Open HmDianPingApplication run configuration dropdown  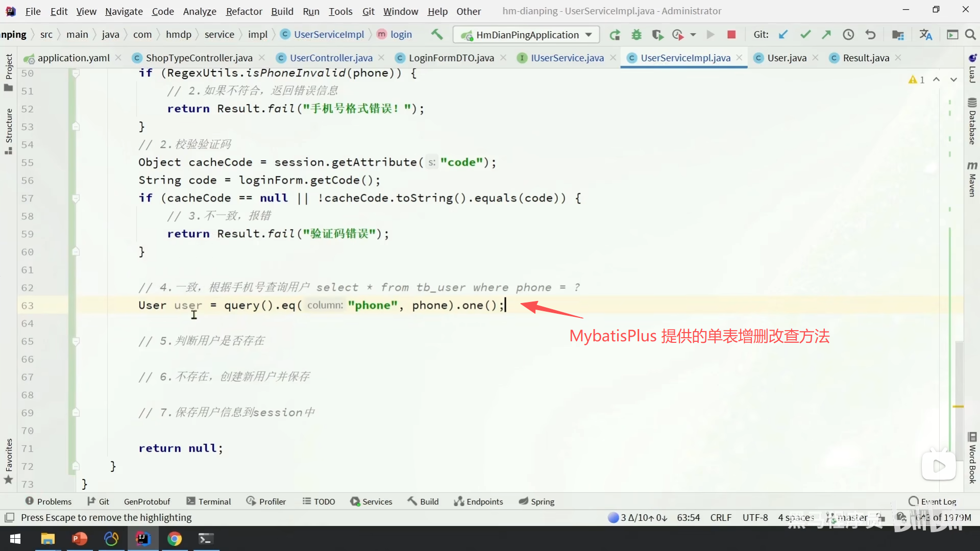point(526,35)
